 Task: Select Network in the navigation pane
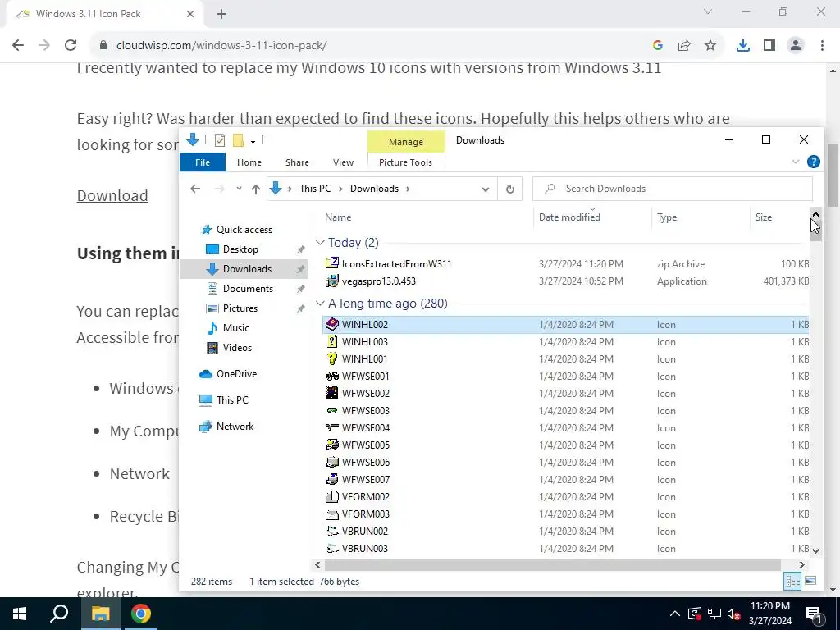(x=235, y=427)
